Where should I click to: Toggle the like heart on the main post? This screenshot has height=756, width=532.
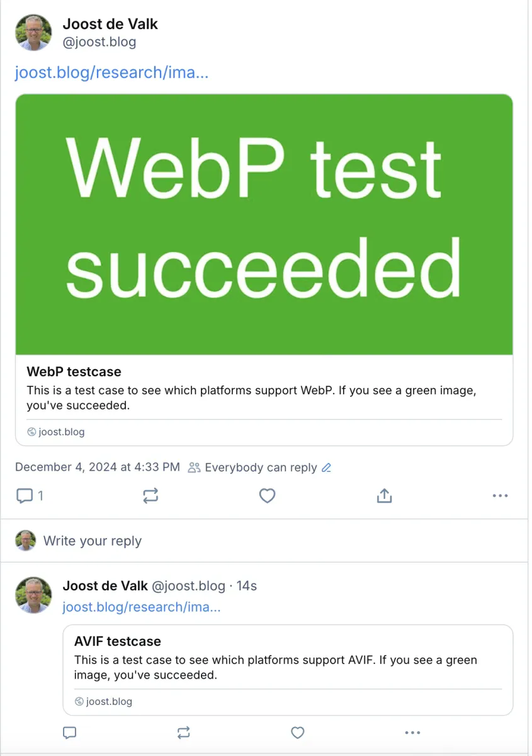pos(267,496)
